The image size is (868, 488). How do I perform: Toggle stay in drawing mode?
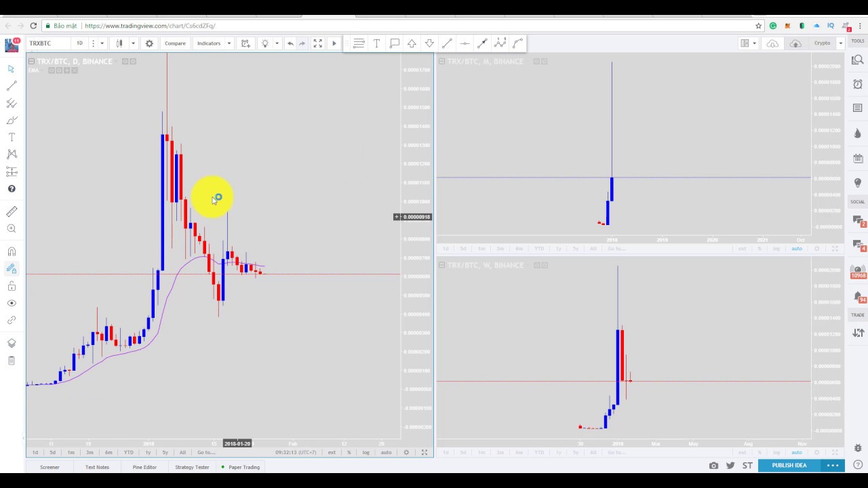(x=12, y=269)
